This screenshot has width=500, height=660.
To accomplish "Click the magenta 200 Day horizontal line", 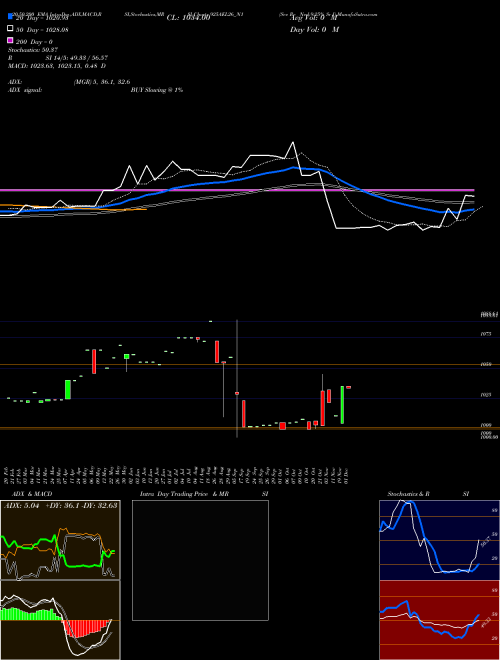I will (237, 190).
